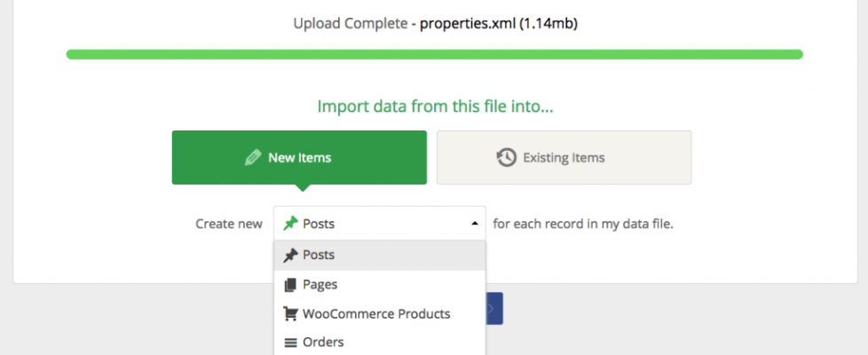
Task: Open the Create new Posts dropdown
Action: (379, 223)
